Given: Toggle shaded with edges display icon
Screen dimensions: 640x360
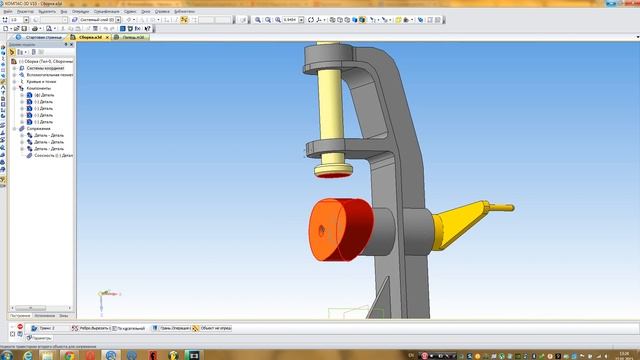Looking at the screenshot, I should [x=362, y=20].
